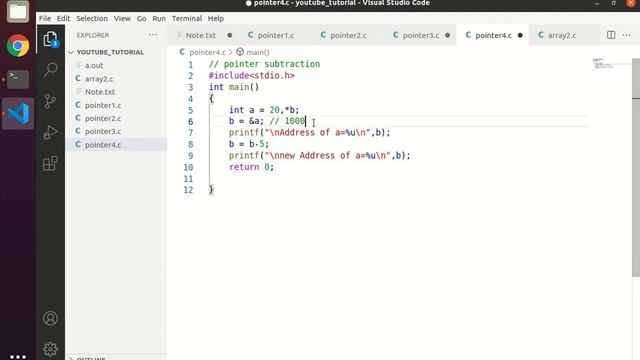This screenshot has width=640, height=360.
Task: Open Explorer Views and More Actions ellipsis
Action: [x=153, y=35]
